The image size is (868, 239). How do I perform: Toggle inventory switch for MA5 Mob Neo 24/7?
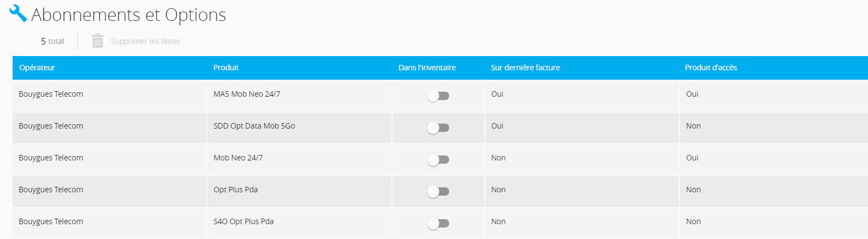tap(438, 96)
